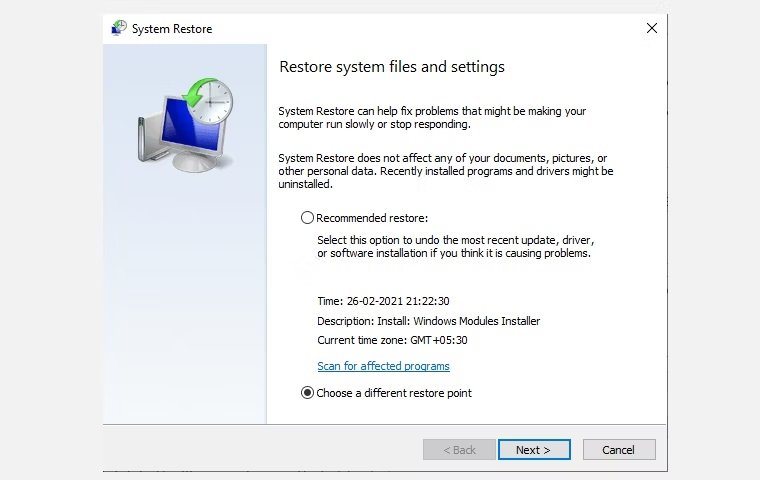Click the text explaining the undo recent update option

pos(454,247)
